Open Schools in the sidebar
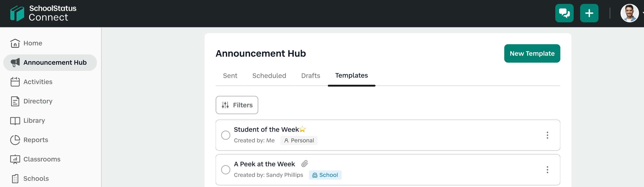 point(36,178)
